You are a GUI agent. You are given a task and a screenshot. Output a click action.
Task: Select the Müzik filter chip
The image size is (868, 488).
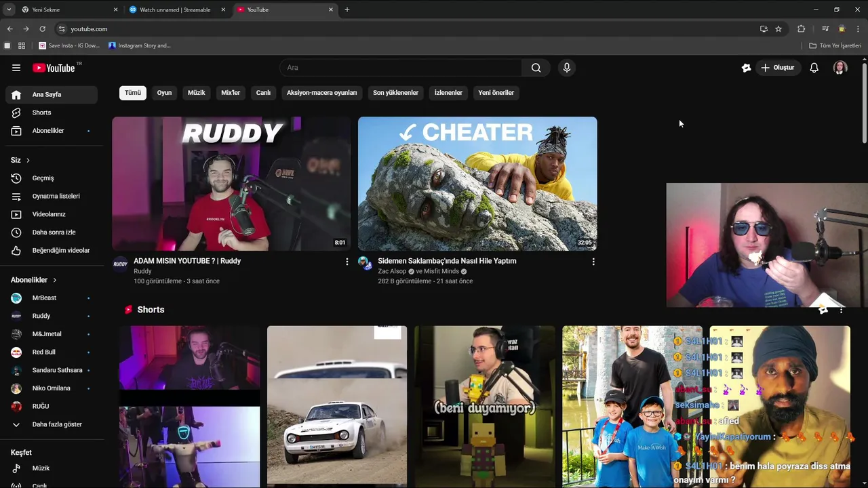click(x=197, y=93)
